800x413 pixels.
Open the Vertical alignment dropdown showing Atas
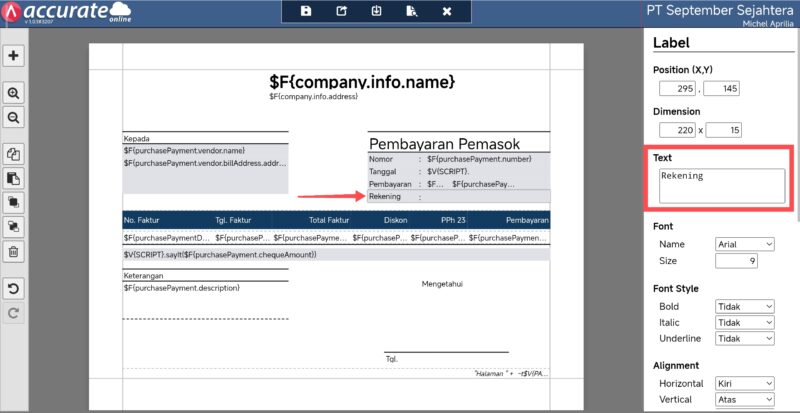745,400
